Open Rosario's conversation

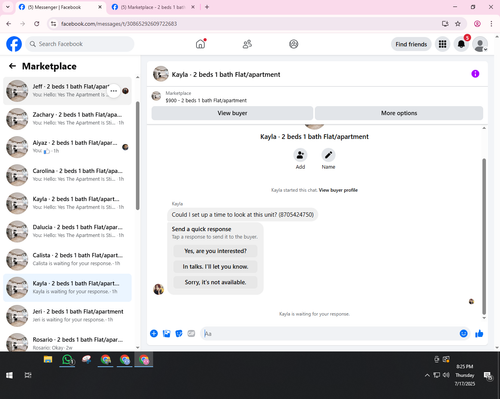click(67, 343)
